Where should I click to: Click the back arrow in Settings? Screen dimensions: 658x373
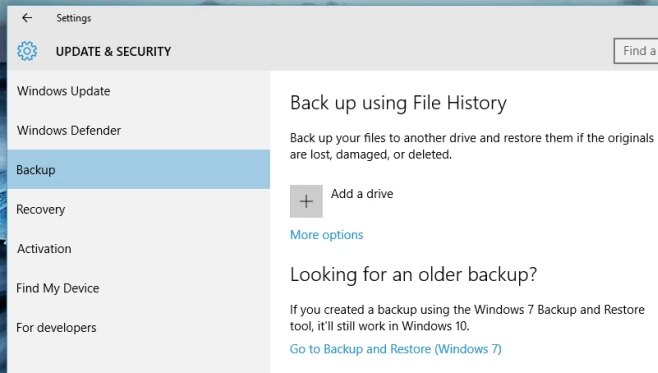[27, 18]
